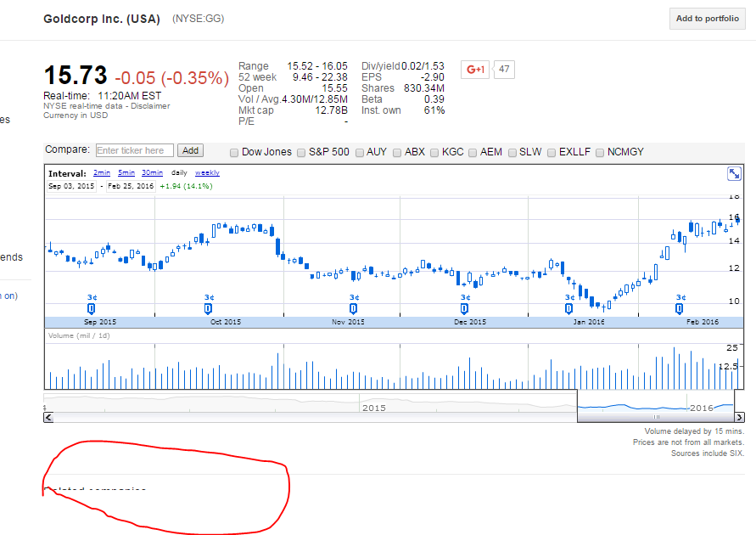Open the September 2015 dividend marker
The height and width of the screenshot is (535, 756).
91,308
